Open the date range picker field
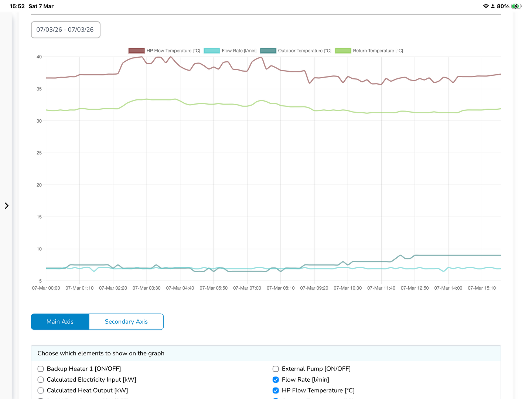This screenshot has height=399, width=532. 65,30
